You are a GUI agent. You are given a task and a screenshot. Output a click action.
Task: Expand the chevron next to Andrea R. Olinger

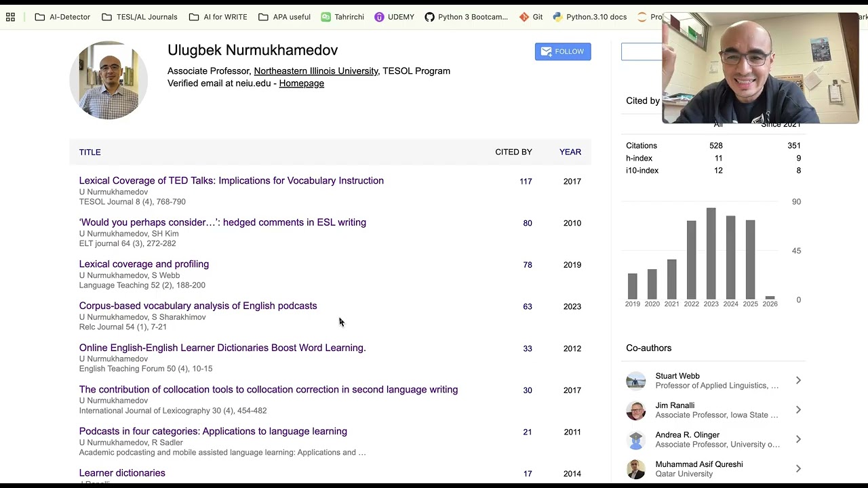798,439
